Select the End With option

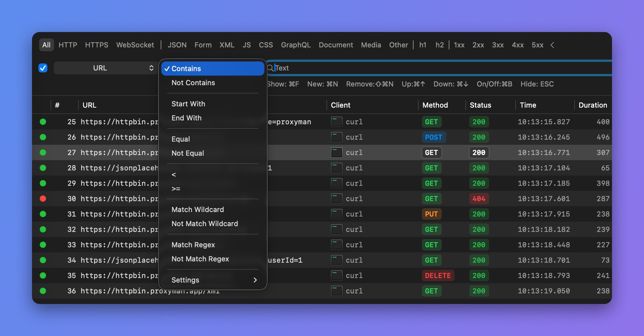[x=213, y=118]
